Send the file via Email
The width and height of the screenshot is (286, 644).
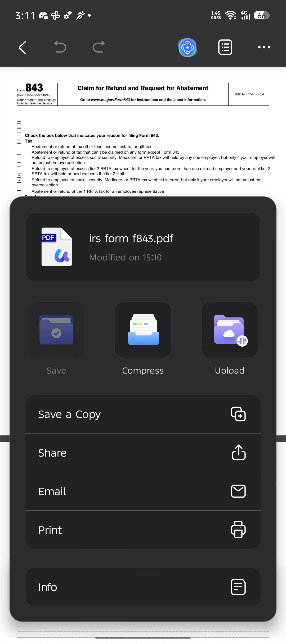[x=143, y=491]
